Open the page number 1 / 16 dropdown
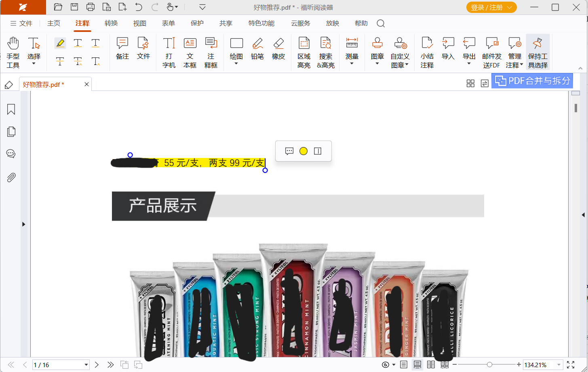 pyautogui.click(x=86, y=365)
